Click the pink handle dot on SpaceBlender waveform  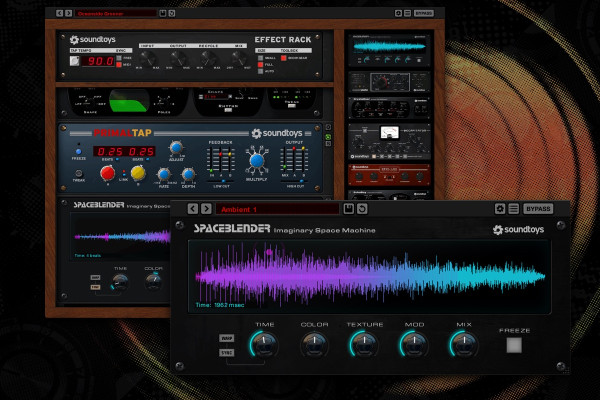pyautogui.click(x=269, y=252)
